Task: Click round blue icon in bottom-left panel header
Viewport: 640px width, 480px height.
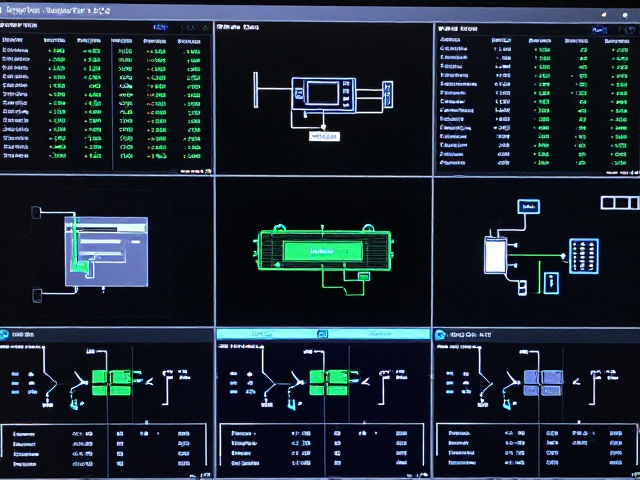Action: [x=4, y=335]
